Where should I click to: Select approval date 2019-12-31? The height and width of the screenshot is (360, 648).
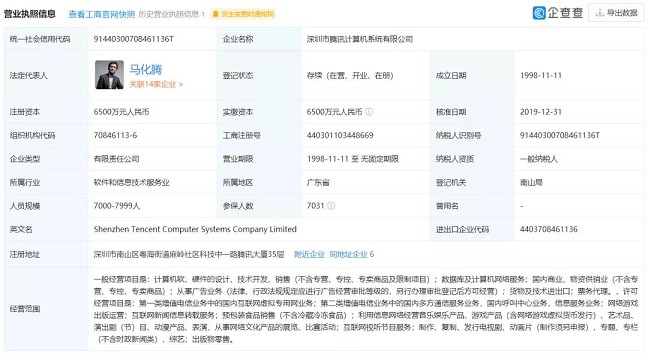(541, 112)
